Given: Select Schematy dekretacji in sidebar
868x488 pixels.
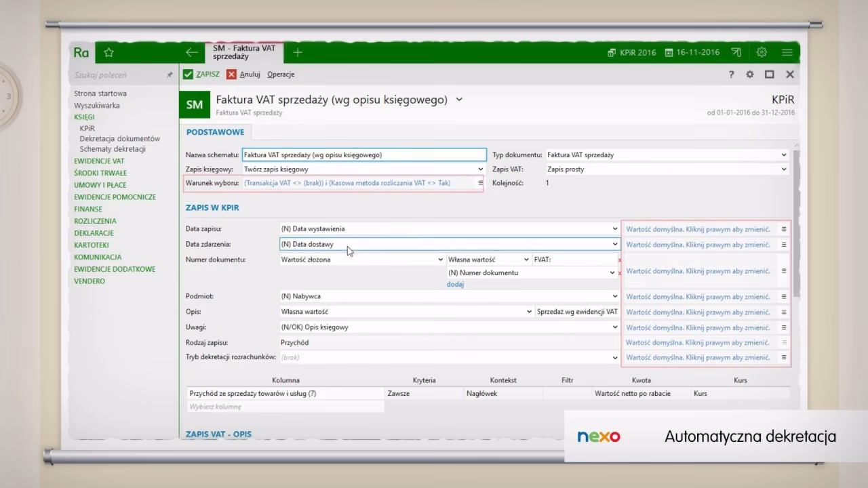Looking at the screenshot, I should 113,149.
